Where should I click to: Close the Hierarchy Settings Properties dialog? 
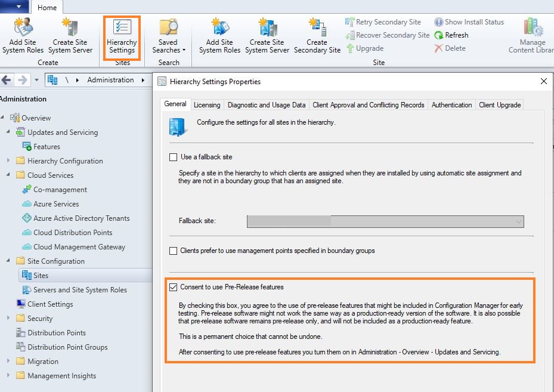[x=544, y=81]
